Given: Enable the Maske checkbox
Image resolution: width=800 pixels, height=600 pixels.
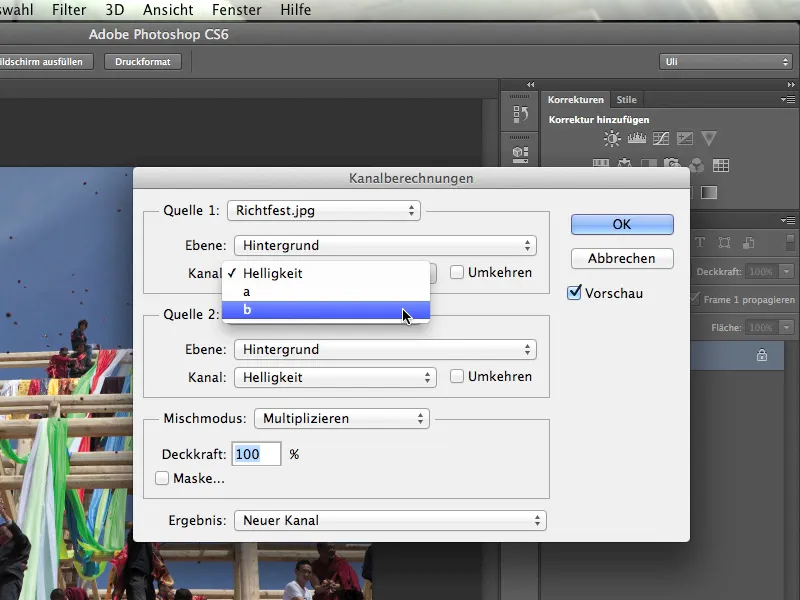Looking at the screenshot, I should pyautogui.click(x=162, y=478).
